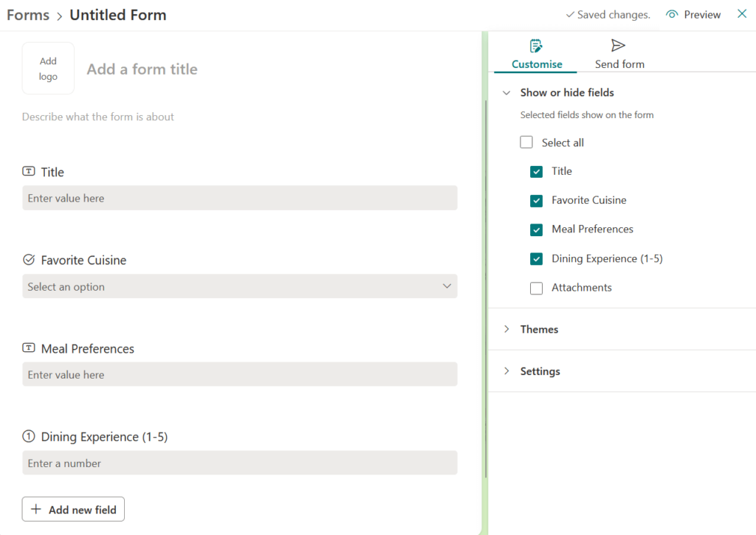Uncheck the Title field checkbox
Image resolution: width=756 pixels, height=535 pixels.
[536, 172]
